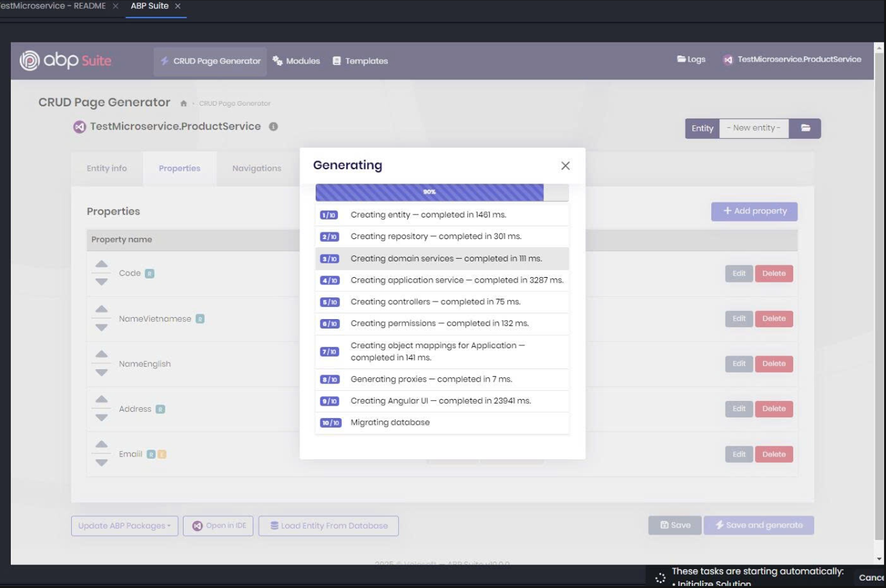
Task: Delete the NameEnglish property
Action: pos(774,364)
